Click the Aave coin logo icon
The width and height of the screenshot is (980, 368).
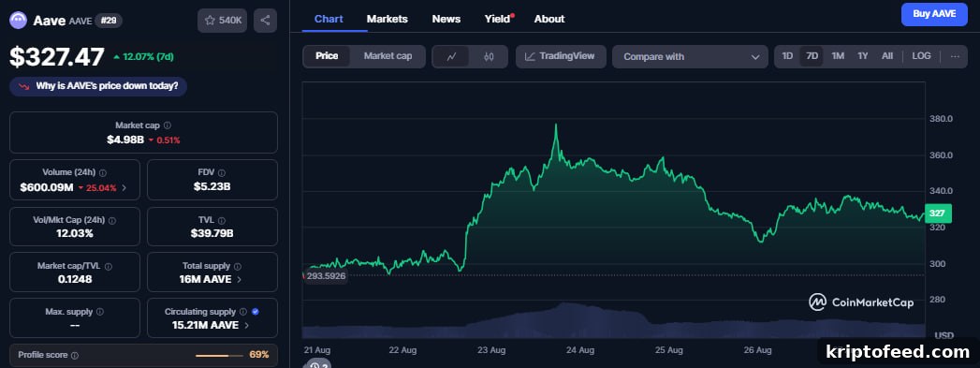[18, 20]
